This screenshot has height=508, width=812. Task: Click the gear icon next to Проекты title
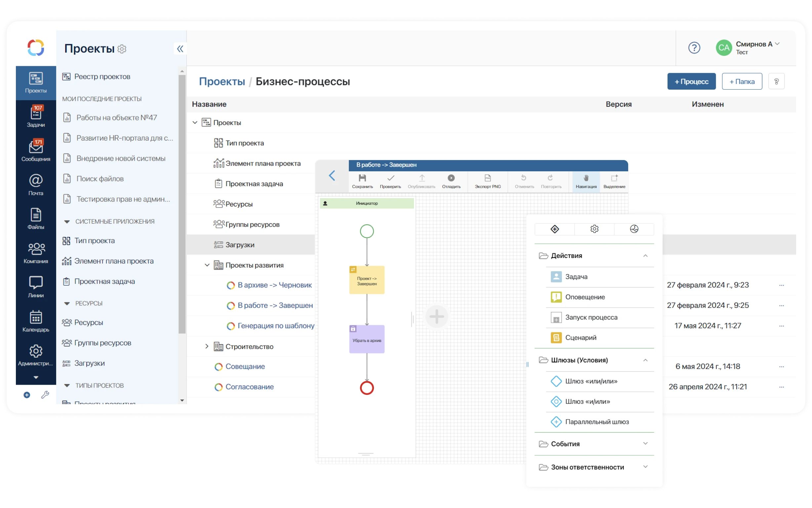click(x=122, y=49)
